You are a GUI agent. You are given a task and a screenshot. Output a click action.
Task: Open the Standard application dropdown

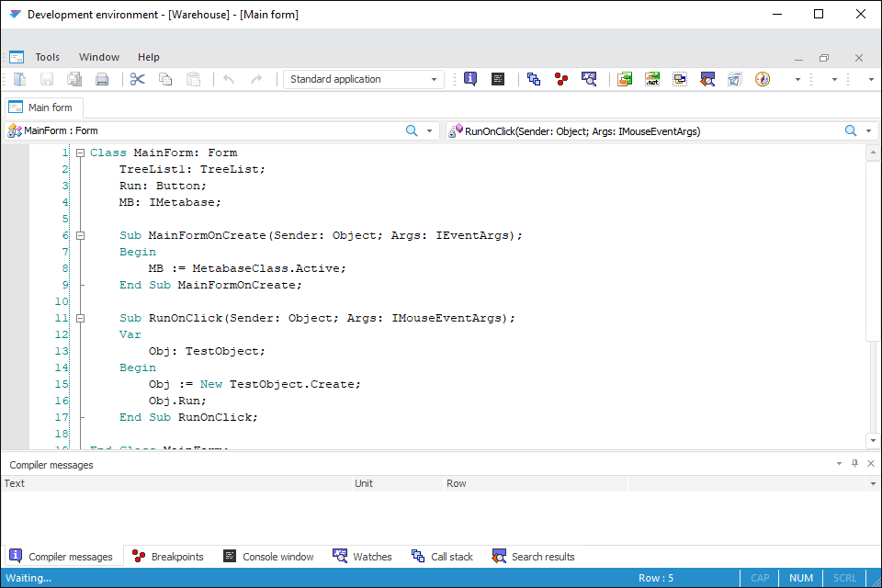(x=364, y=79)
